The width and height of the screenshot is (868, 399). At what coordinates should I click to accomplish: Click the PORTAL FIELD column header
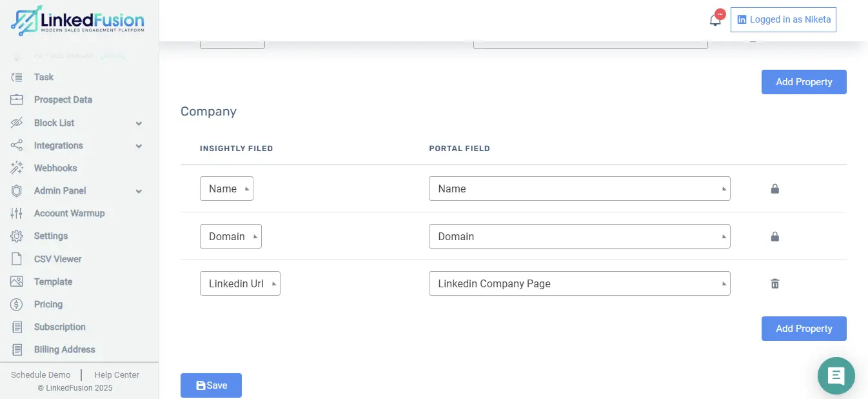pos(460,148)
